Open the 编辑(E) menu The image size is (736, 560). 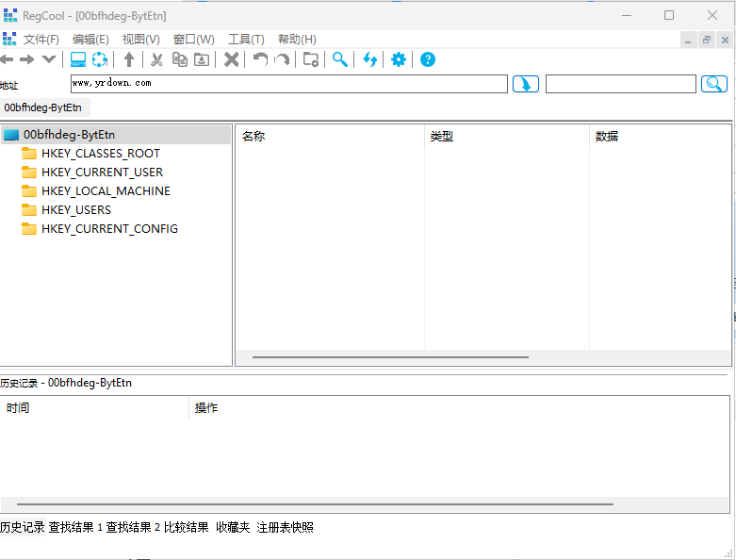point(90,40)
